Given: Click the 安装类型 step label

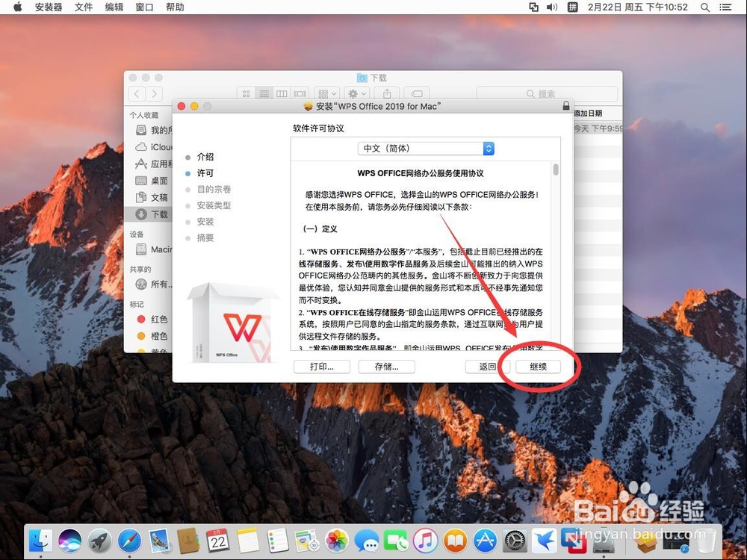Looking at the screenshot, I should click(214, 205).
